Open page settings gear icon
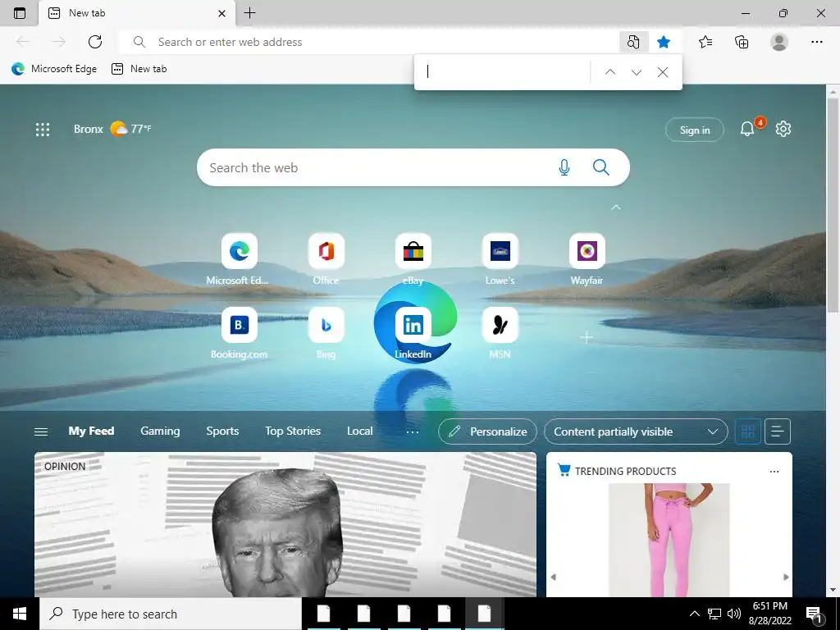 point(783,129)
